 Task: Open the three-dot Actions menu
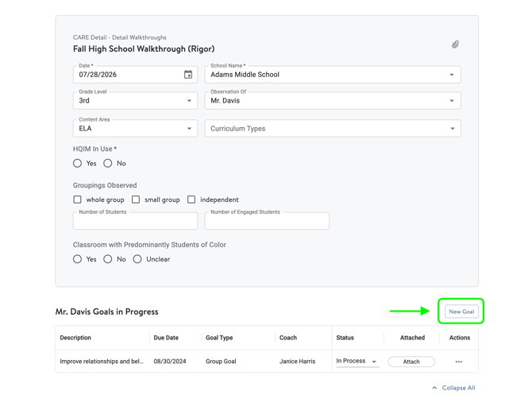[459, 362]
